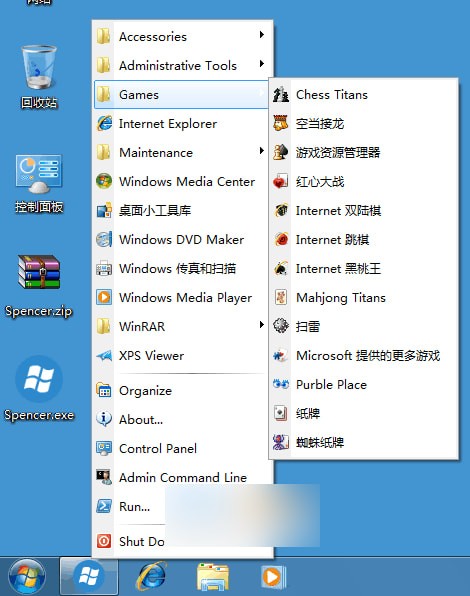Launch Mahjong Titans game

point(363,298)
